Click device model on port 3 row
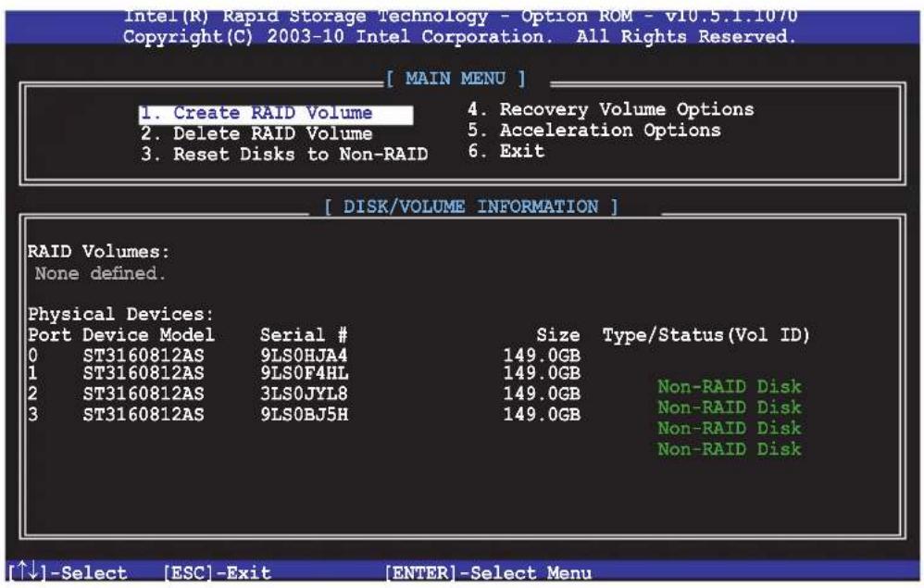Screen dimensions: 924x588 pyautogui.click(x=144, y=414)
